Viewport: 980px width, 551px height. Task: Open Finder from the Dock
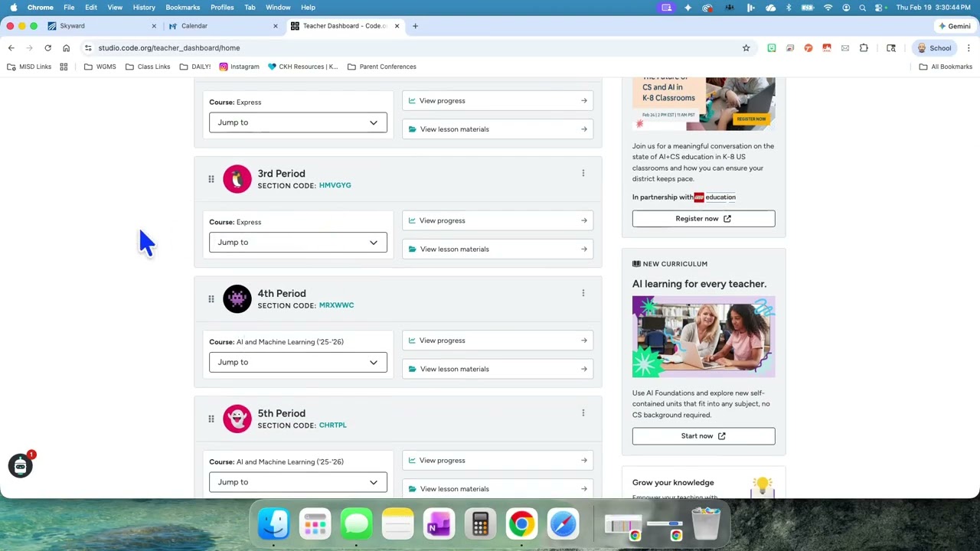(x=273, y=524)
